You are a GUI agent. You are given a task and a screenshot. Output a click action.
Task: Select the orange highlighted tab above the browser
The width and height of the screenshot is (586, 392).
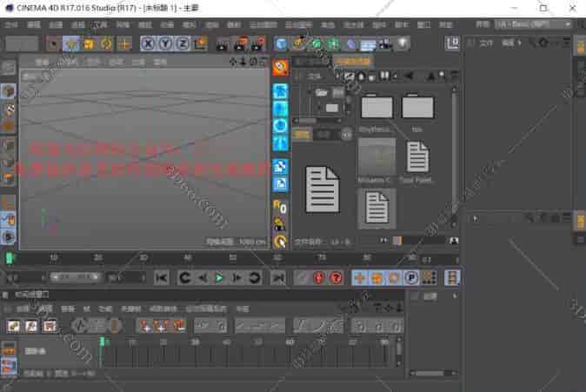pyautogui.click(x=353, y=61)
